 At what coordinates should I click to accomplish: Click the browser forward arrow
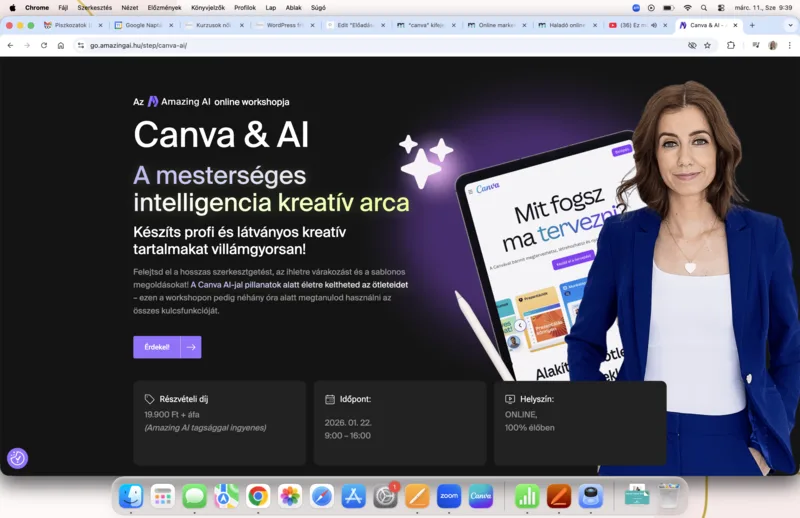[x=27, y=45]
